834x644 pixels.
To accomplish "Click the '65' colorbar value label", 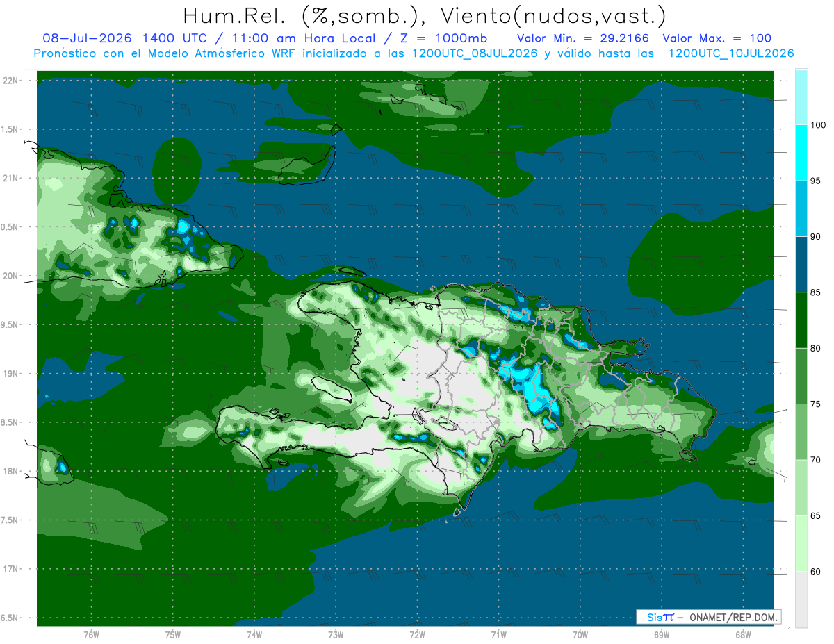I will click(x=816, y=515).
